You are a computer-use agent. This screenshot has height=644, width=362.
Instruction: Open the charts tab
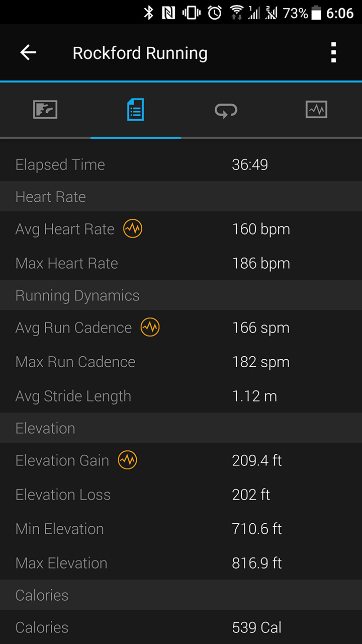click(x=316, y=110)
